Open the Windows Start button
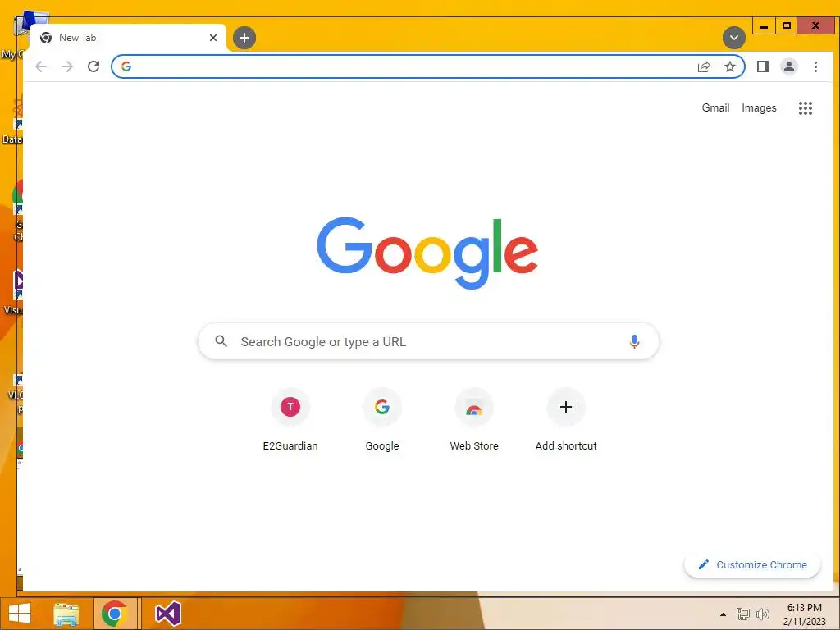The image size is (840, 630). click(x=20, y=614)
